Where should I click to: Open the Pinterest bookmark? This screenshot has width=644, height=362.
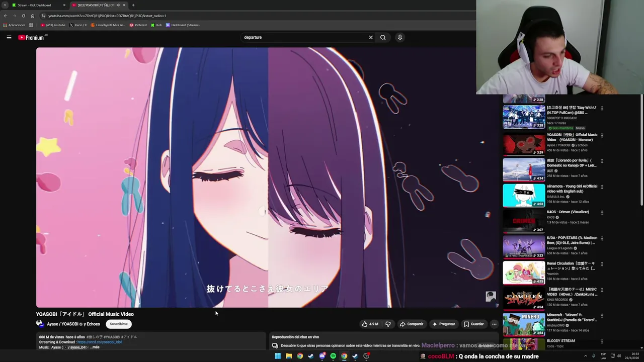(138, 25)
